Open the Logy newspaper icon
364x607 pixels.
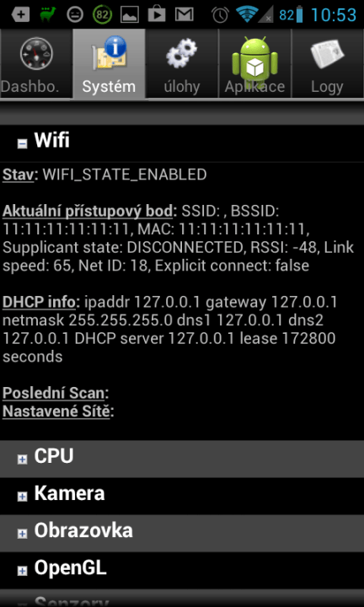(327, 54)
